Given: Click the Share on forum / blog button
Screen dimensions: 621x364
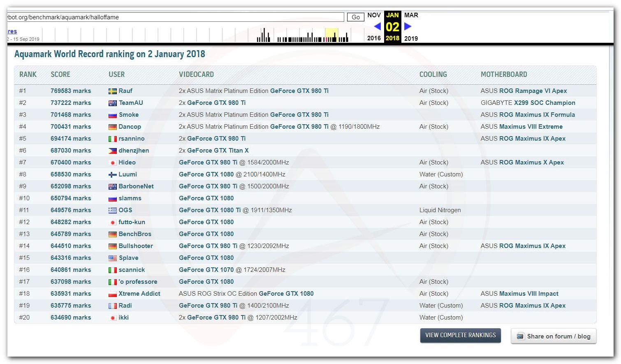Looking at the screenshot, I should pos(554,336).
